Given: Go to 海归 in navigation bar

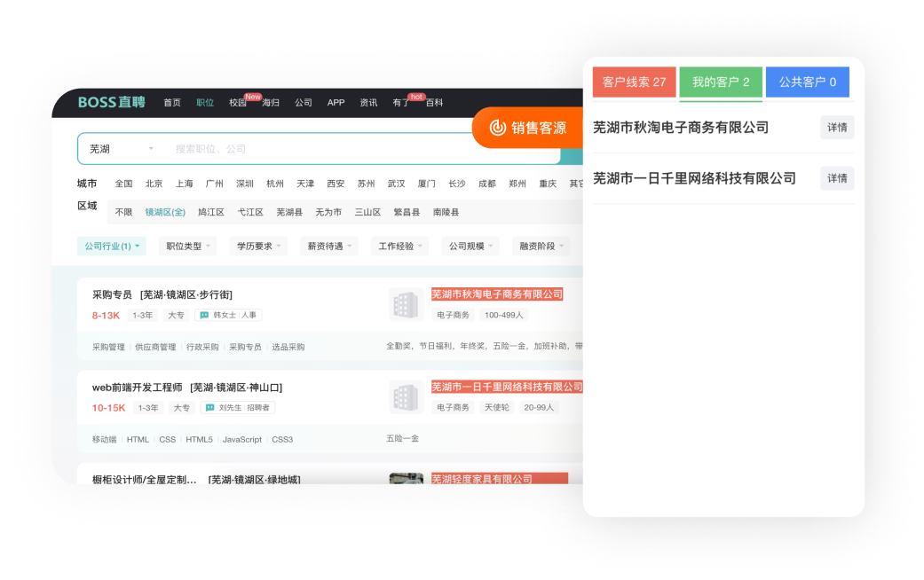Looking at the screenshot, I should pos(271,103).
